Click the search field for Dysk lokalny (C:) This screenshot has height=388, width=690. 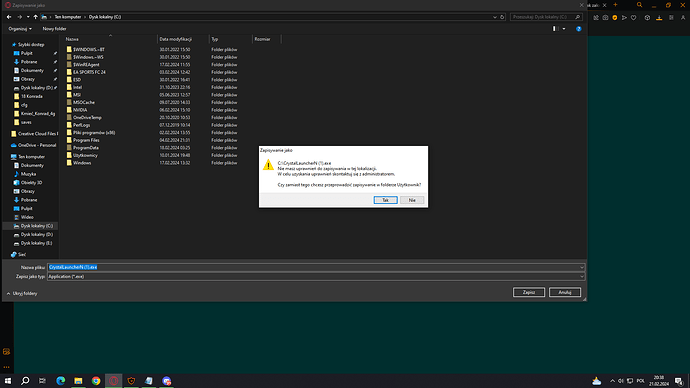tap(546, 17)
